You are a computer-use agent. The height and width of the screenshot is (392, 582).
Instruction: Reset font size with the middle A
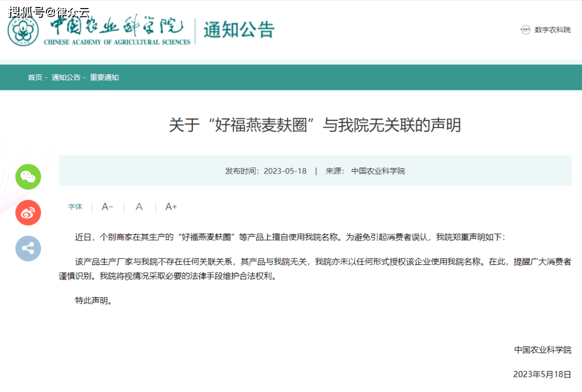tap(139, 207)
